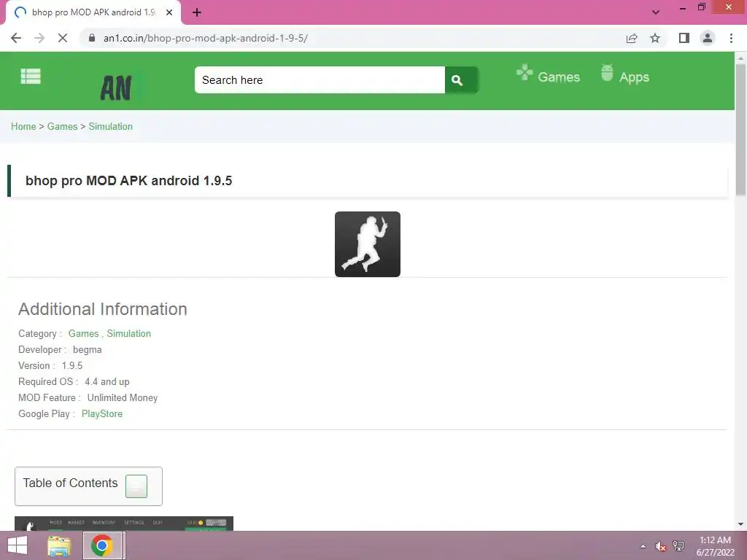
Task: Click the address bar URL
Action: [x=206, y=38]
